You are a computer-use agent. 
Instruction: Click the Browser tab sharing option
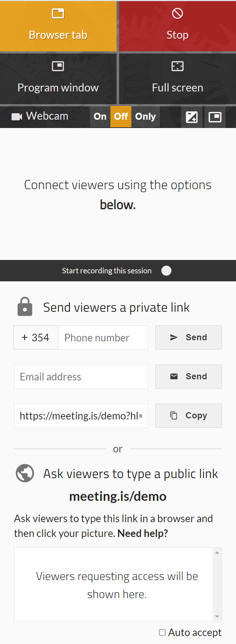click(x=58, y=26)
